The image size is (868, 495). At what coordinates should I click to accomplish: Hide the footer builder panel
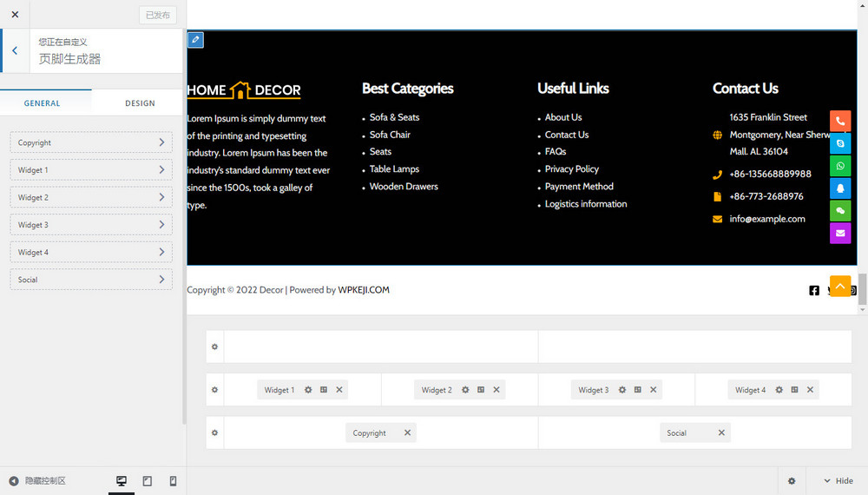838,480
